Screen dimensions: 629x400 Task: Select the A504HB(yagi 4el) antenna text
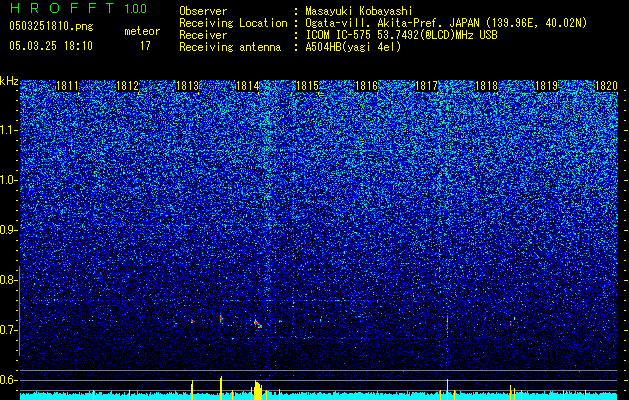(x=353, y=47)
